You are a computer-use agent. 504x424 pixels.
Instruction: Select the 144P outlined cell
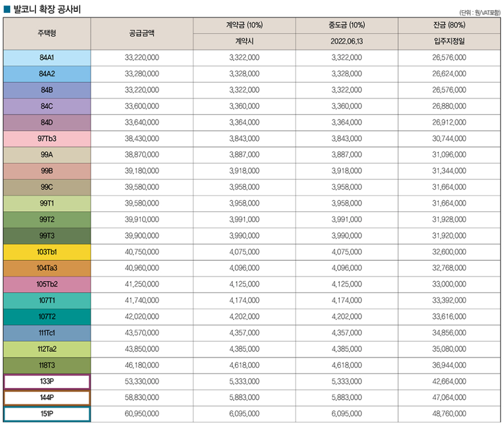pos(47,398)
